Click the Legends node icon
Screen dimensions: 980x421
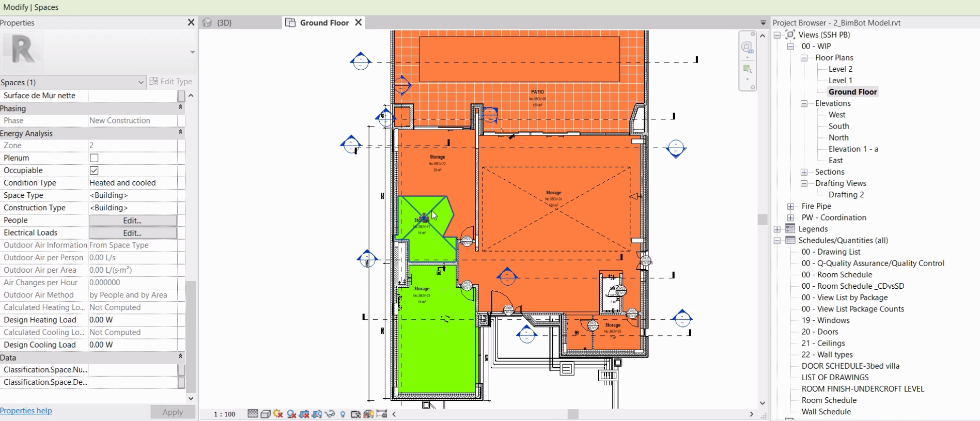790,228
